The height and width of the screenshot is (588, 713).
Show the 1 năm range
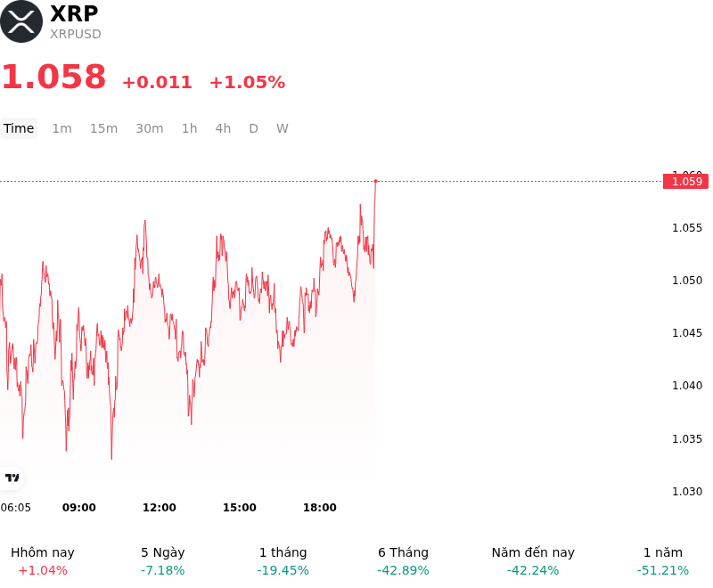(663, 561)
